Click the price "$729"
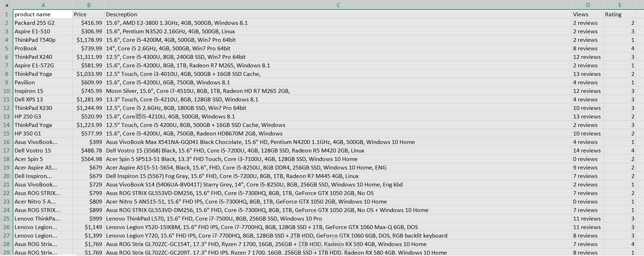Image resolution: width=644 pixels, height=256 pixels. click(89, 184)
